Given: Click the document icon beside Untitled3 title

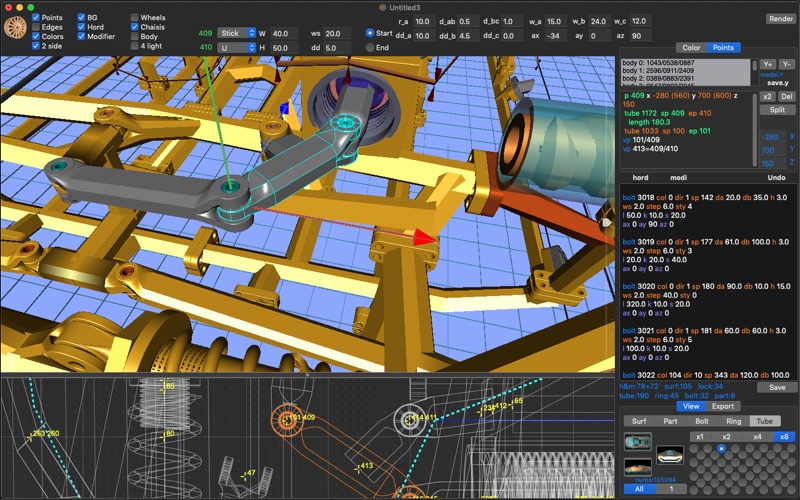Looking at the screenshot, I should click(383, 7).
